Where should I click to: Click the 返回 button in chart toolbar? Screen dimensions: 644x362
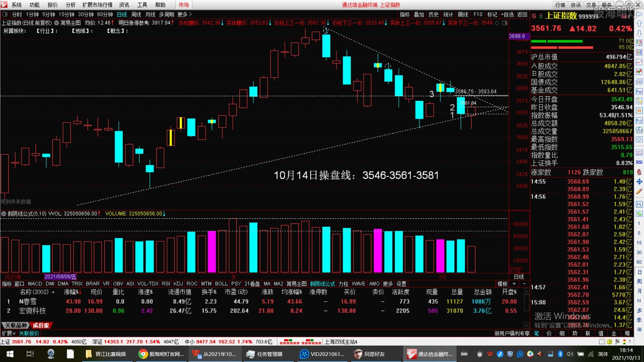[522, 14]
